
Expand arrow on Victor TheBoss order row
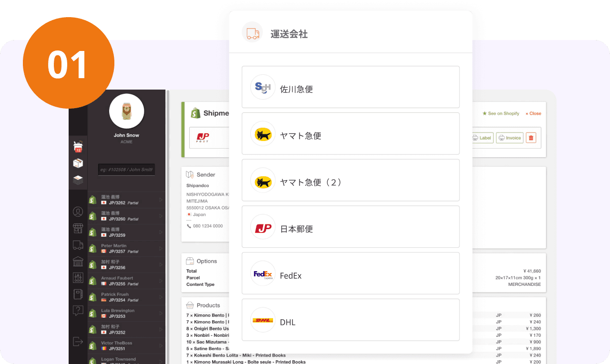coord(161,345)
